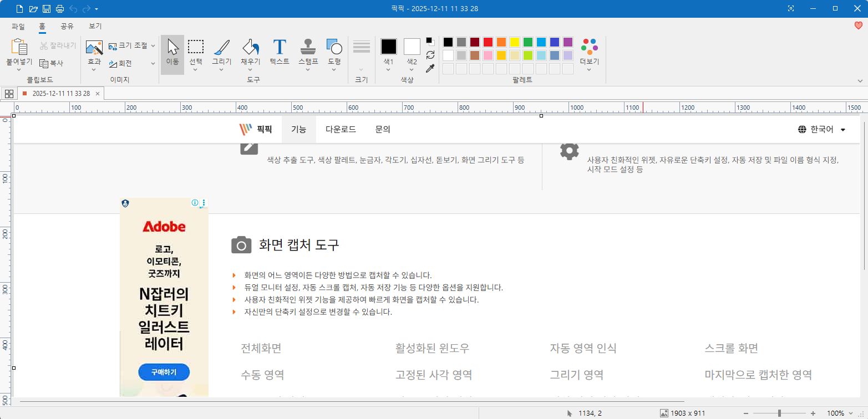Save the image using the save icon
Image resolution: width=868 pixels, height=419 pixels.
coord(48,8)
